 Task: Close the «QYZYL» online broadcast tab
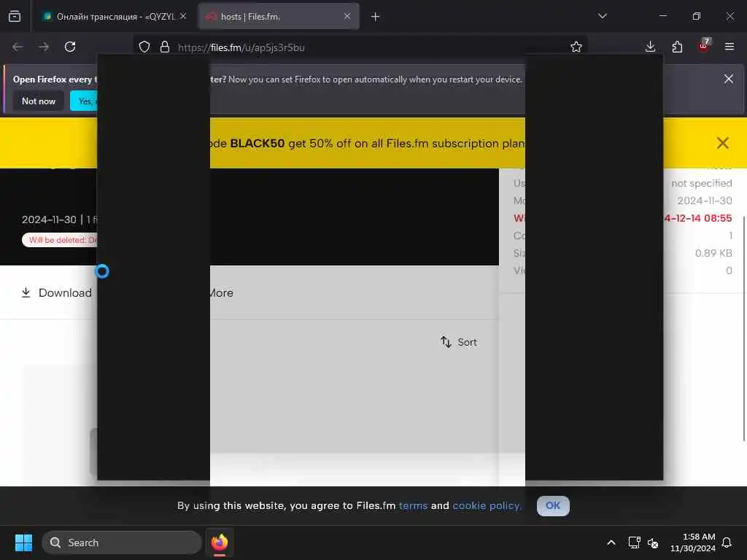pyautogui.click(x=183, y=16)
